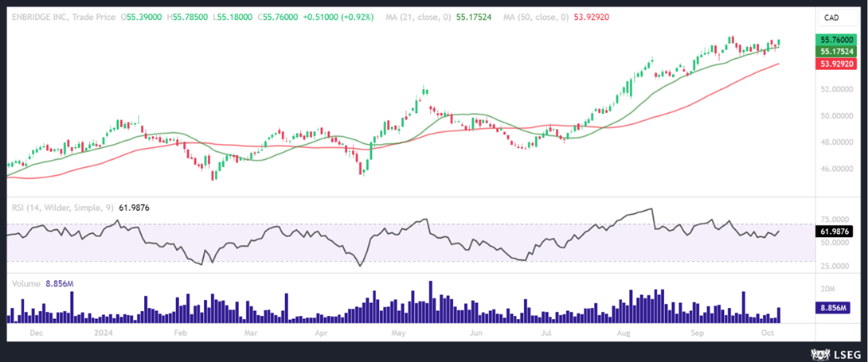The image size is (868, 362).
Task: Click the 50.00000 price axis label
Action: point(836,116)
